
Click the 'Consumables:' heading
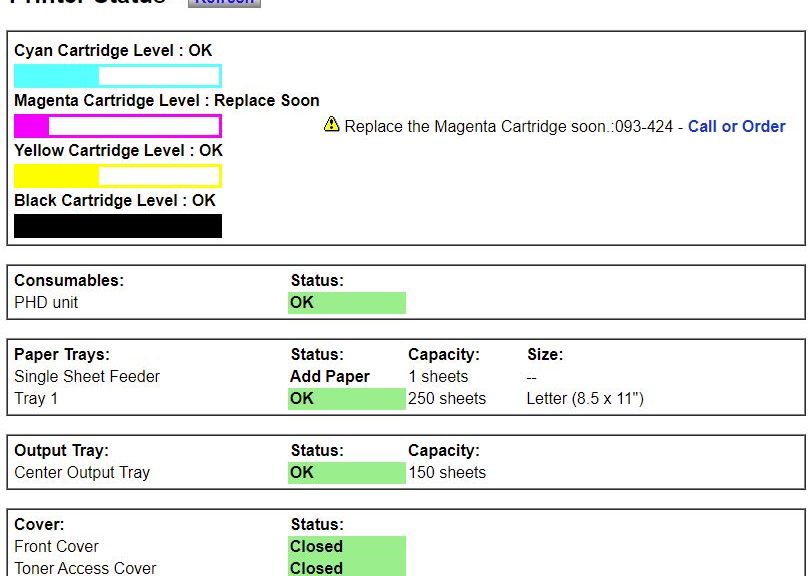pyautogui.click(x=69, y=280)
